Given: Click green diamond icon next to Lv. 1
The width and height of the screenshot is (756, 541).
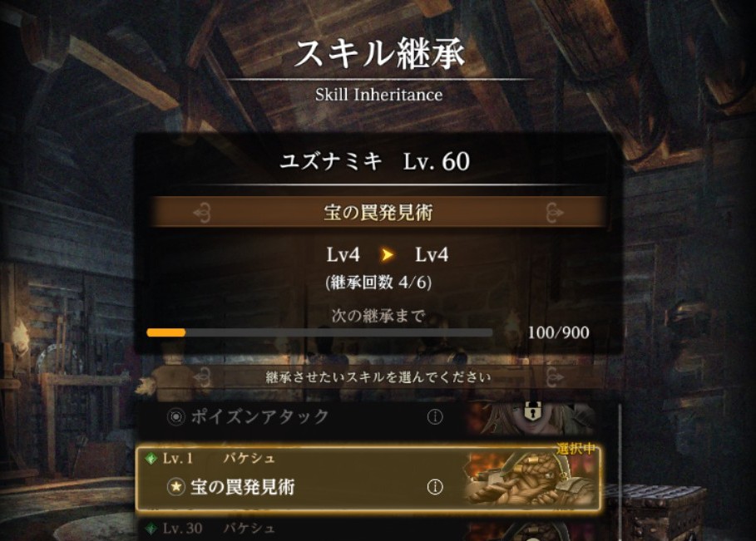Looking at the screenshot, I should [151, 458].
